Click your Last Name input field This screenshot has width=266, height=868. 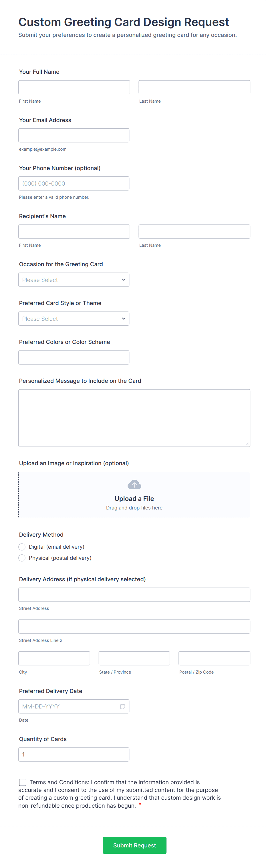194,87
